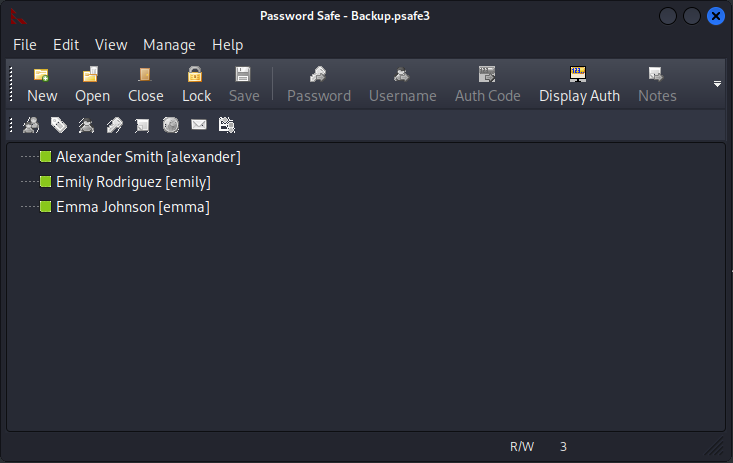Click green entry icon beside Emily Rodriguez
Image resolution: width=733 pixels, height=463 pixels.
click(45, 181)
